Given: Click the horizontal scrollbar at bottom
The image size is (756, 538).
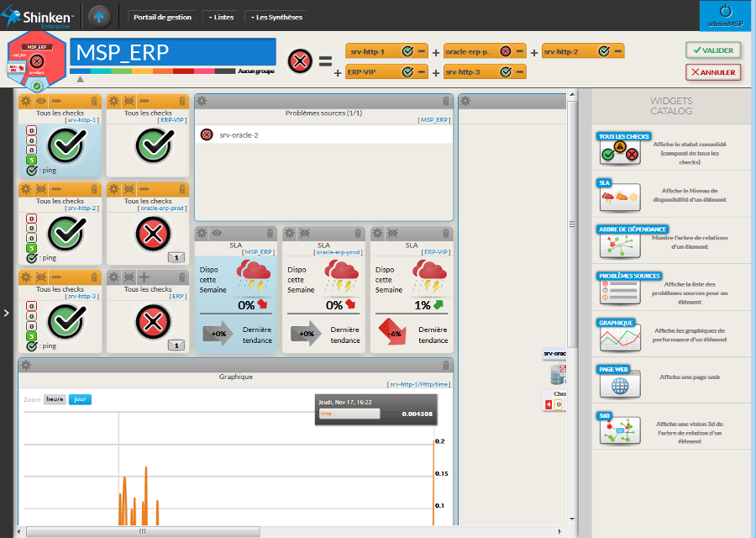Looking at the screenshot, I should (x=143, y=531).
